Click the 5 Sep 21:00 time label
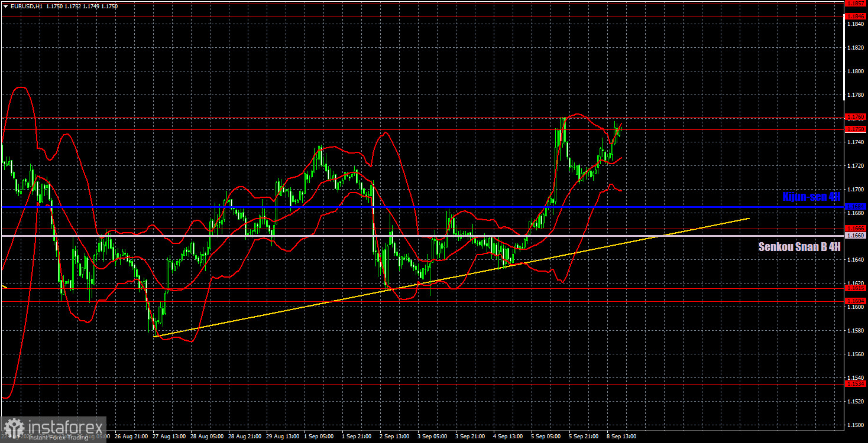The height and width of the screenshot is (443, 868). coord(585,437)
